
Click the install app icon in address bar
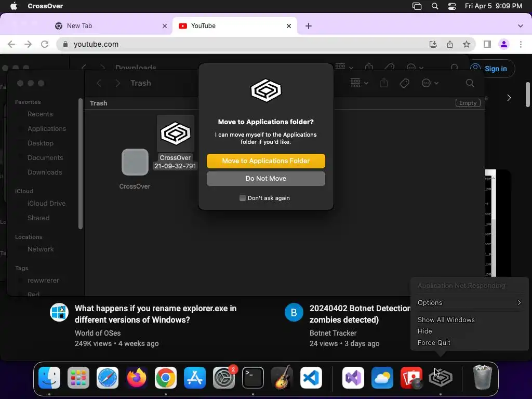pos(433,44)
